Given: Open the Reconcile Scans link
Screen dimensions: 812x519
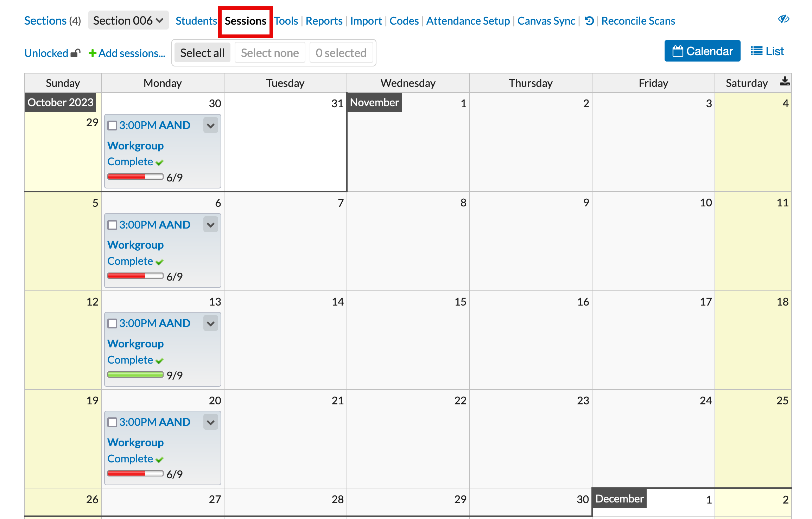Looking at the screenshot, I should 638,21.
